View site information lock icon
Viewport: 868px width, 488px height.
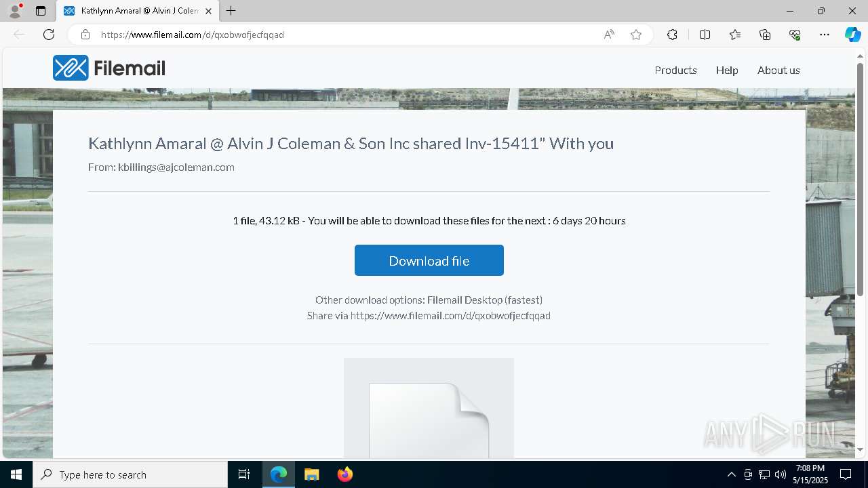click(x=85, y=35)
